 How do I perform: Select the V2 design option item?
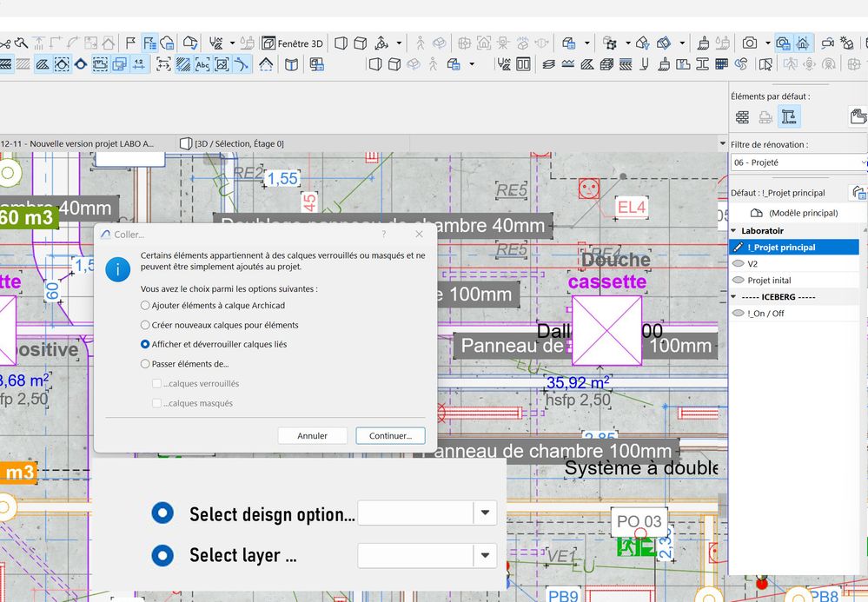point(752,264)
